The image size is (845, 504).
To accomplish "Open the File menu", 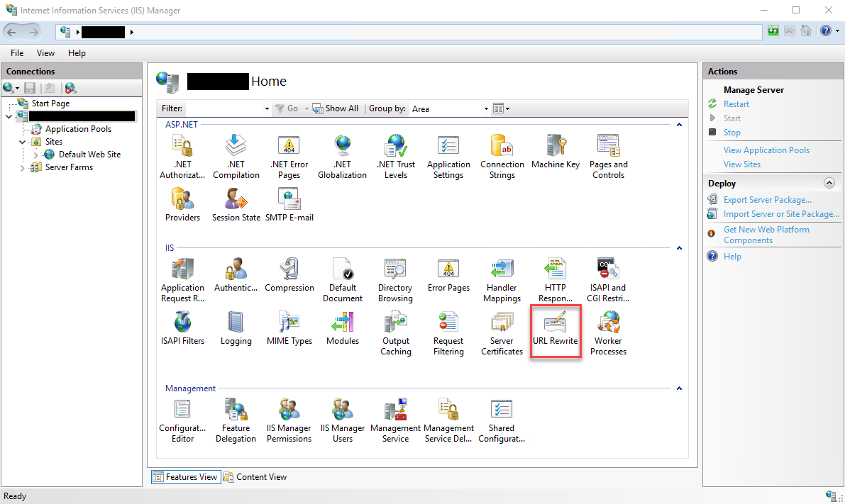I will point(17,52).
